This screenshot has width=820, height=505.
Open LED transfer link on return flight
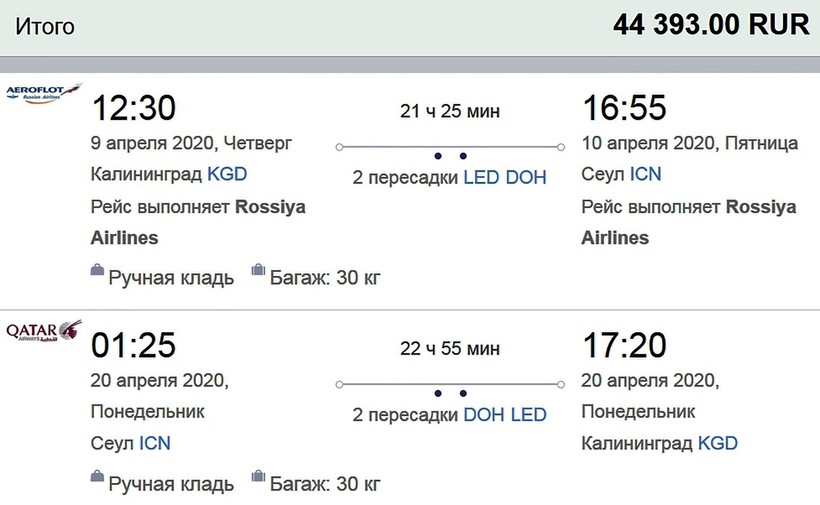tap(528, 415)
